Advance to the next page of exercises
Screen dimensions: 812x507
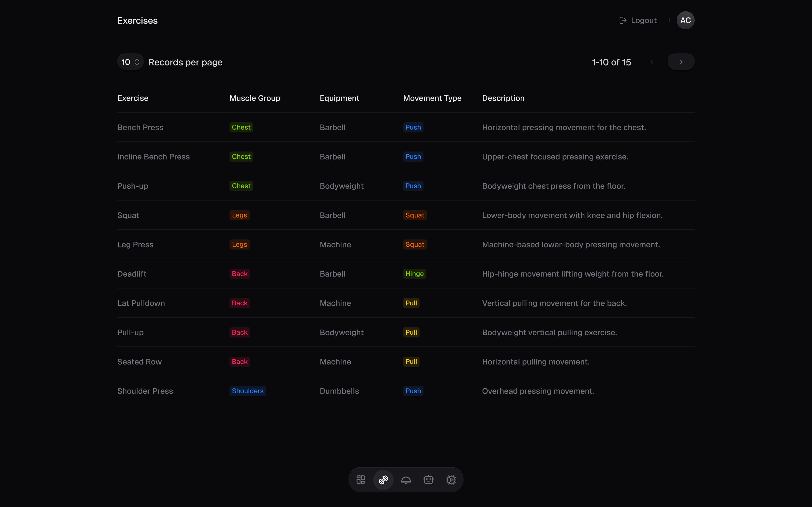[x=681, y=62]
